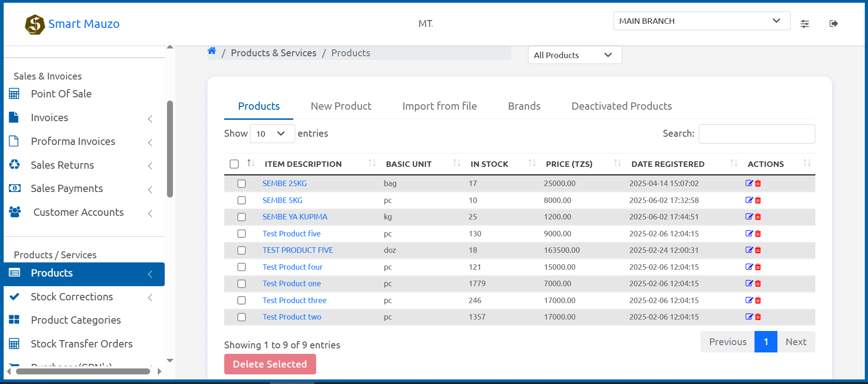
Task: Delete the Test Product two row
Action: (758, 317)
